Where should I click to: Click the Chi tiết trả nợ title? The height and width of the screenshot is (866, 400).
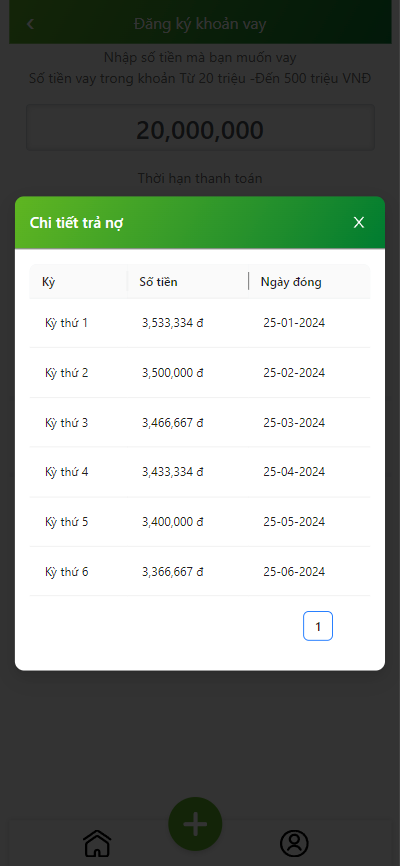click(76, 223)
